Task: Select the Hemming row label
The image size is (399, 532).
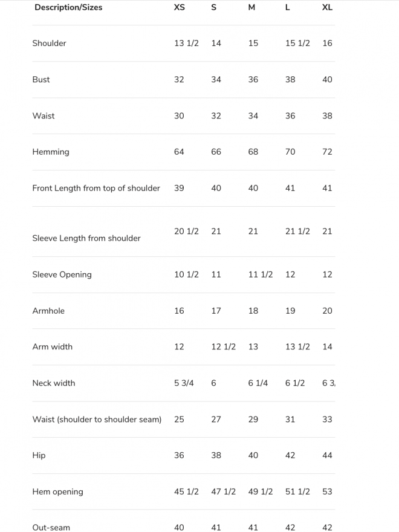Action: [x=51, y=152]
